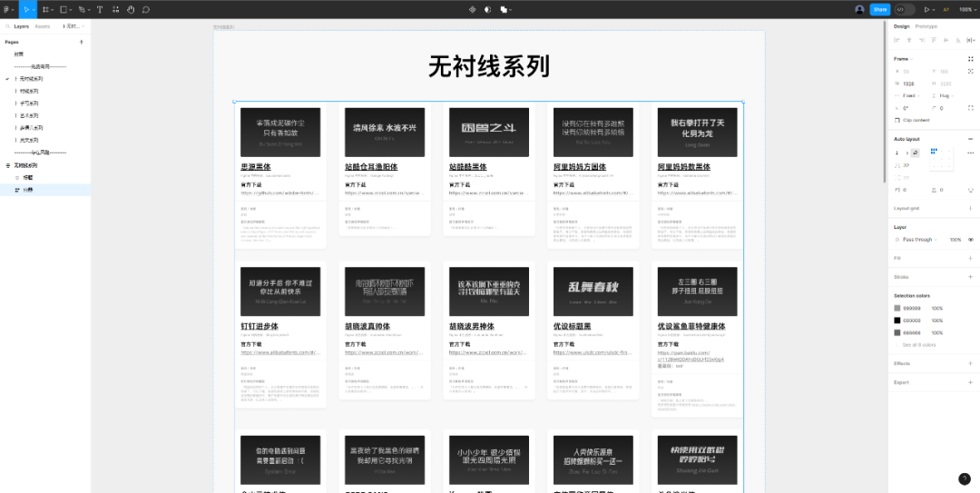This screenshot has width=980, height=493.
Task: Select the Rectangle shape tool
Action: [x=64, y=9]
